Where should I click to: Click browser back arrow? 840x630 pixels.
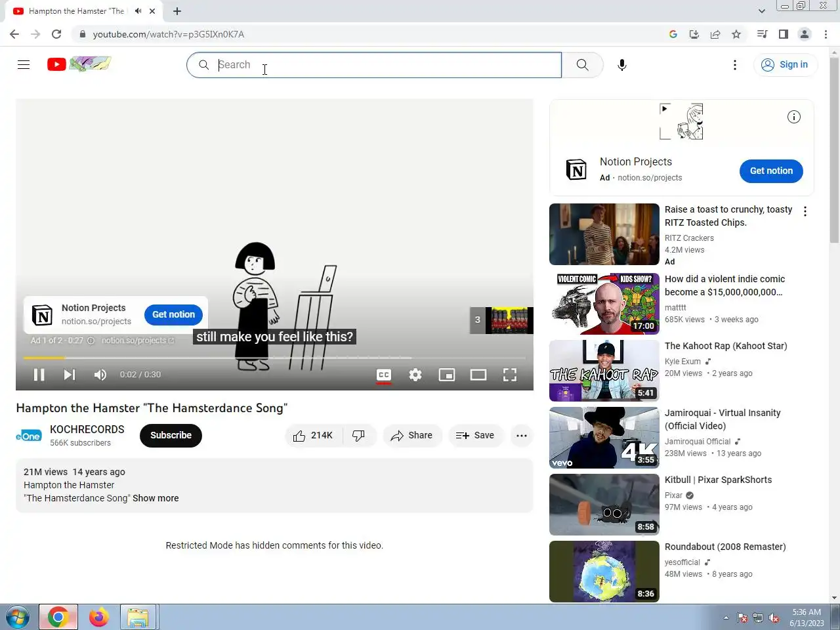pyautogui.click(x=14, y=34)
